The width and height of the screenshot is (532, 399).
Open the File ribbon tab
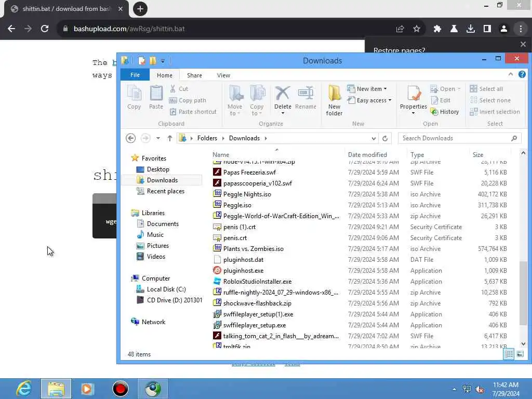tap(135, 75)
